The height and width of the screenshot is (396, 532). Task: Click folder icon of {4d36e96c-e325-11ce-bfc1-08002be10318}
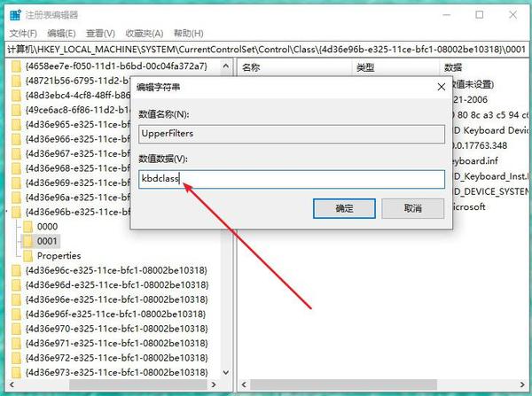(16, 270)
